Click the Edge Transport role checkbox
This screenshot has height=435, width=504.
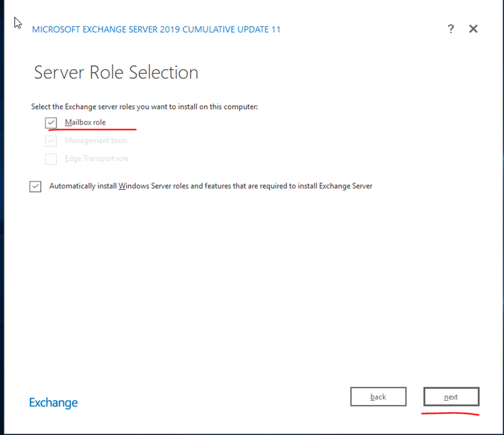click(51, 159)
